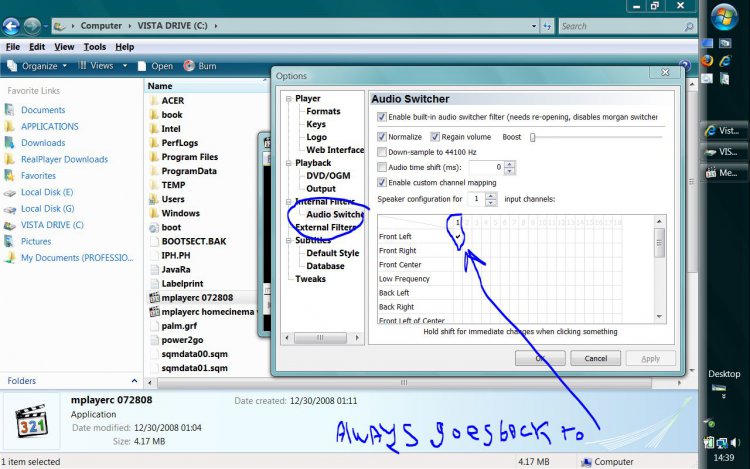Click the audio time shift value field

tap(486, 167)
